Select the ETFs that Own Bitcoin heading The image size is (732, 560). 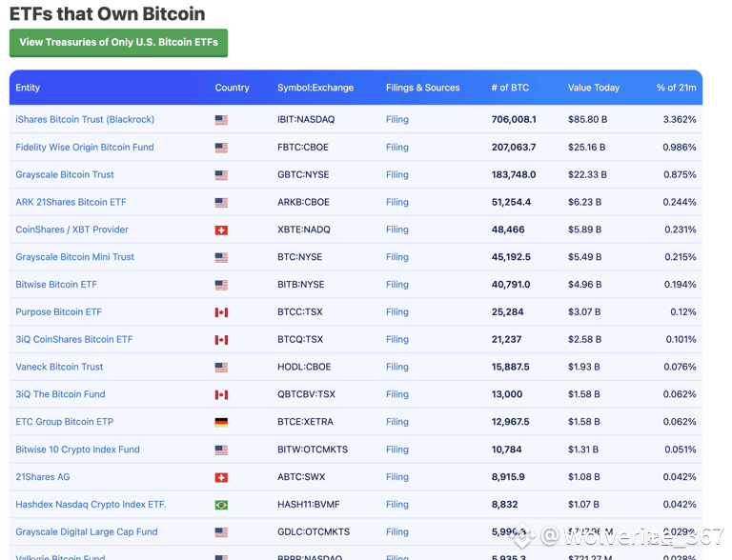pos(108,14)
